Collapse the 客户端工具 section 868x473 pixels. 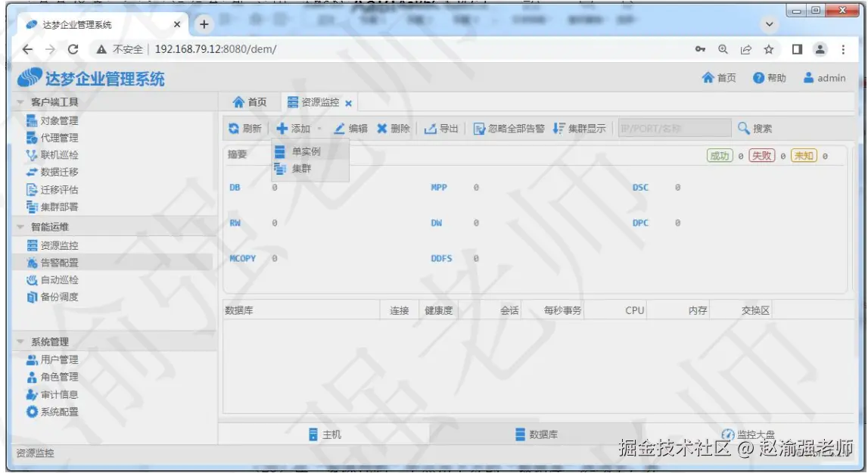coord(20,102)
